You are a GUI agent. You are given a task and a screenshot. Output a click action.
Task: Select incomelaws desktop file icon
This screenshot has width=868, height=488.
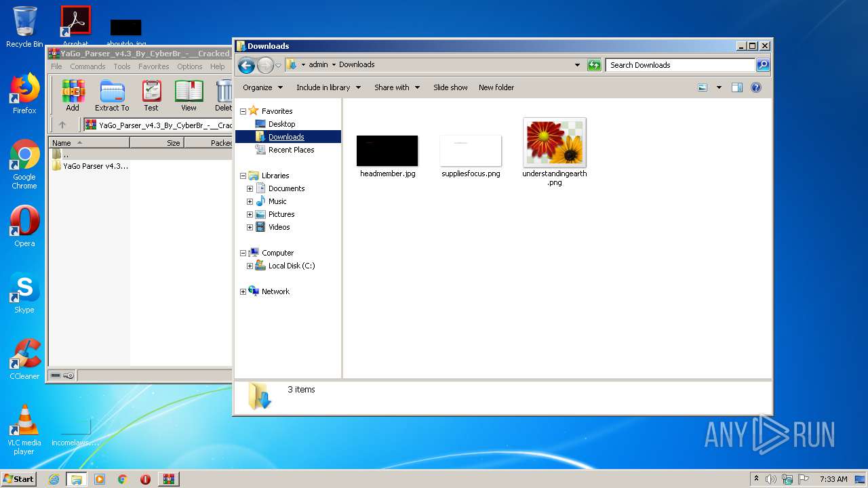(x=75, y=432)
